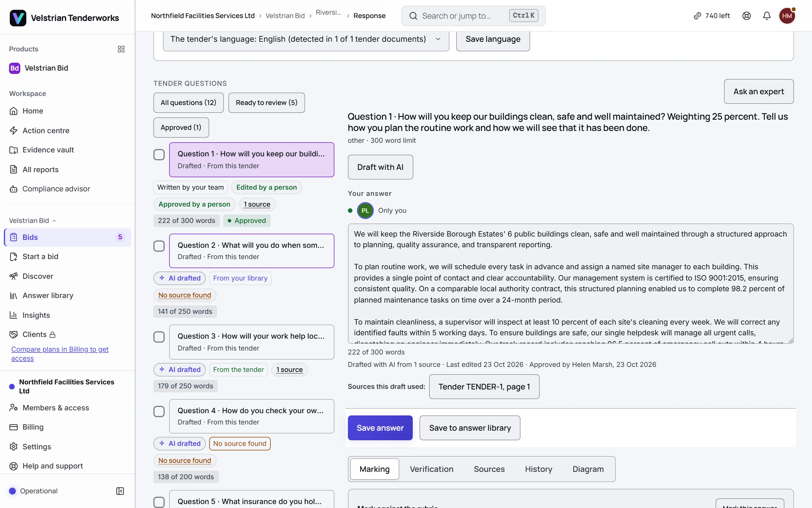The height and width of the screenshot is (508, 812).
Task: Tick the Question 1 checkbox
Action: point(159,155)
